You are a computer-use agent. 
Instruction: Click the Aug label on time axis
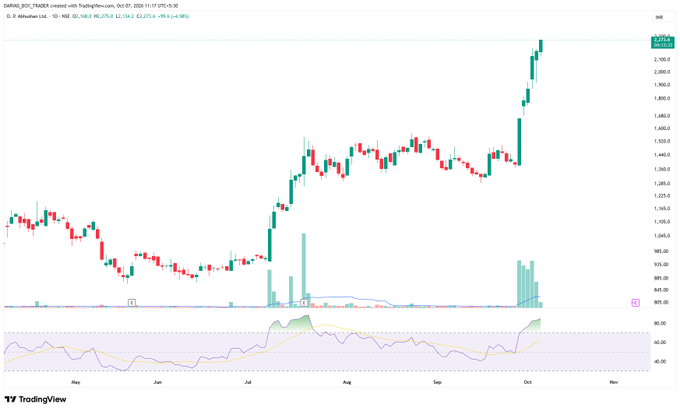[347, 382]
